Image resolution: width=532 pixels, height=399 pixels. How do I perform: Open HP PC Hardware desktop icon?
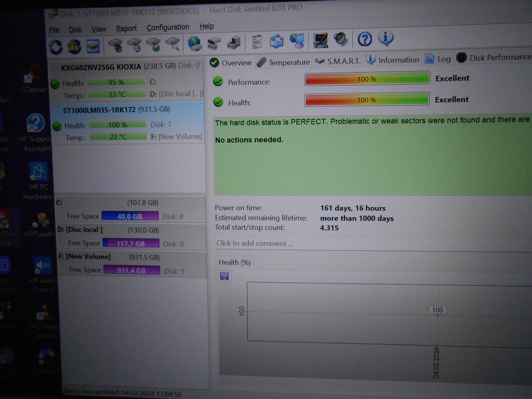(x=38, y=181)
